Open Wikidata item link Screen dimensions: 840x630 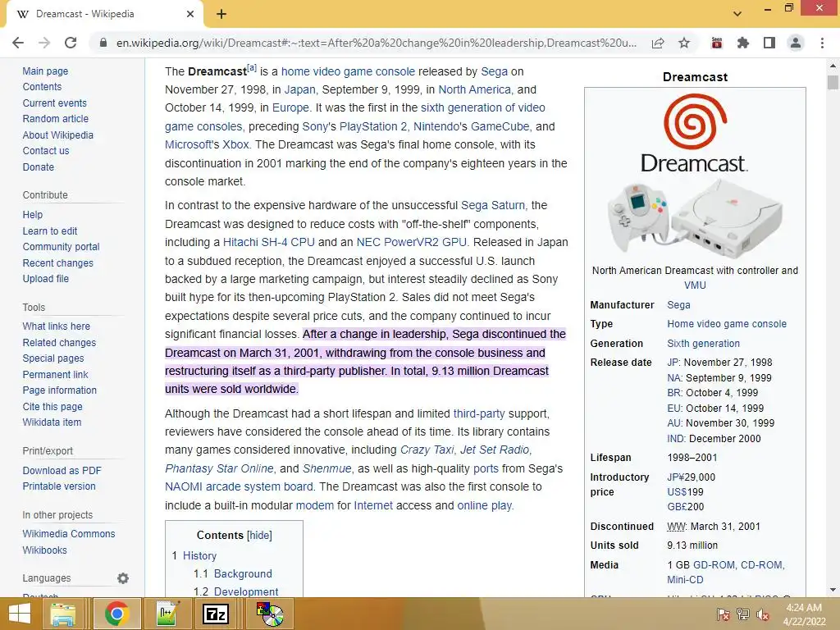coord(52,422)
